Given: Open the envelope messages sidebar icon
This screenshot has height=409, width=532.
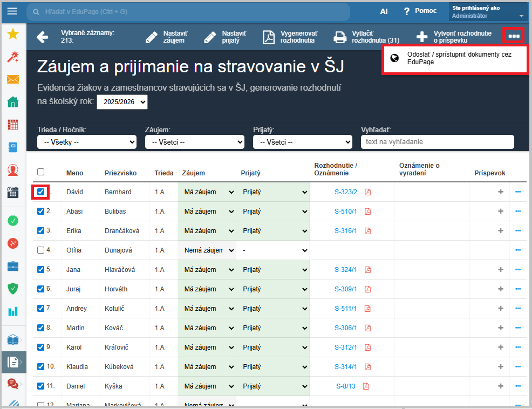Looking at the screenshot, I should click(13, 79).
